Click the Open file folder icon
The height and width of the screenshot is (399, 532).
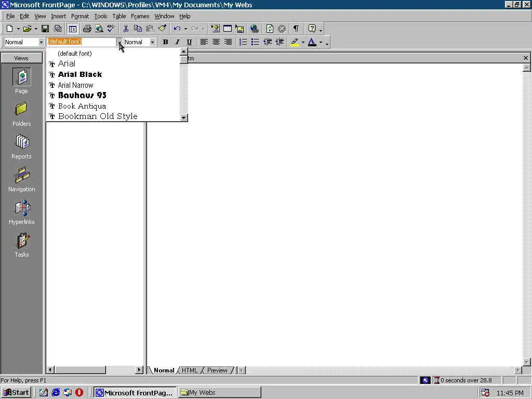[27, 29]
